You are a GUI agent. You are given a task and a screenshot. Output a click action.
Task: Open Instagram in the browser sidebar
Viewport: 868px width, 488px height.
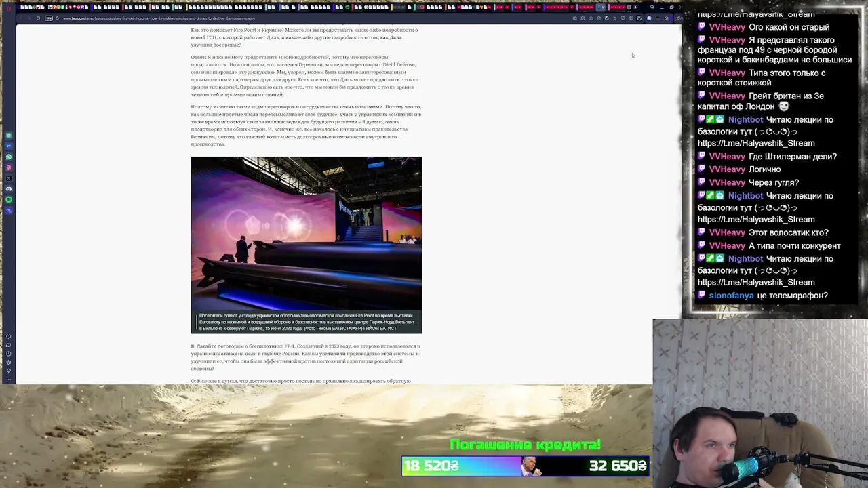click(x=9, y=167)
